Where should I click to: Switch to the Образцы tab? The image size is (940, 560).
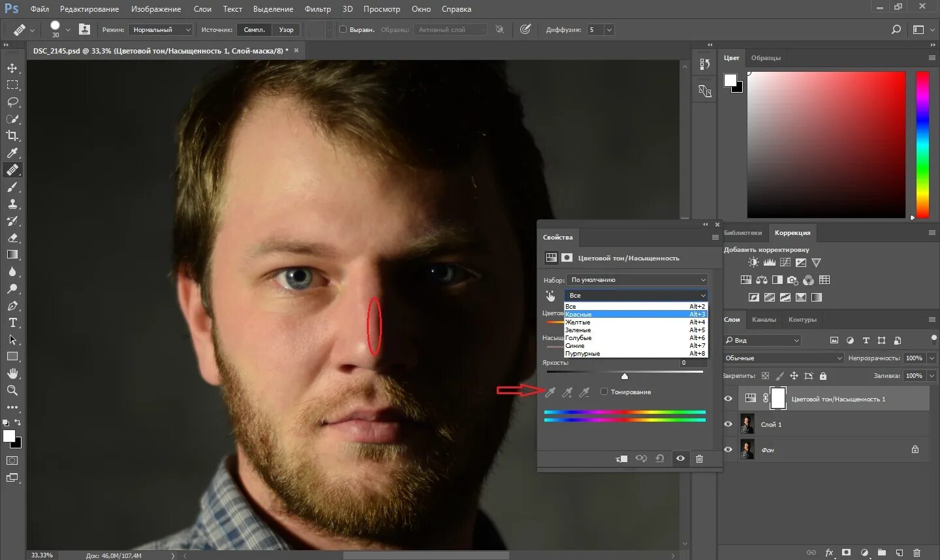(x=766, y=57)
